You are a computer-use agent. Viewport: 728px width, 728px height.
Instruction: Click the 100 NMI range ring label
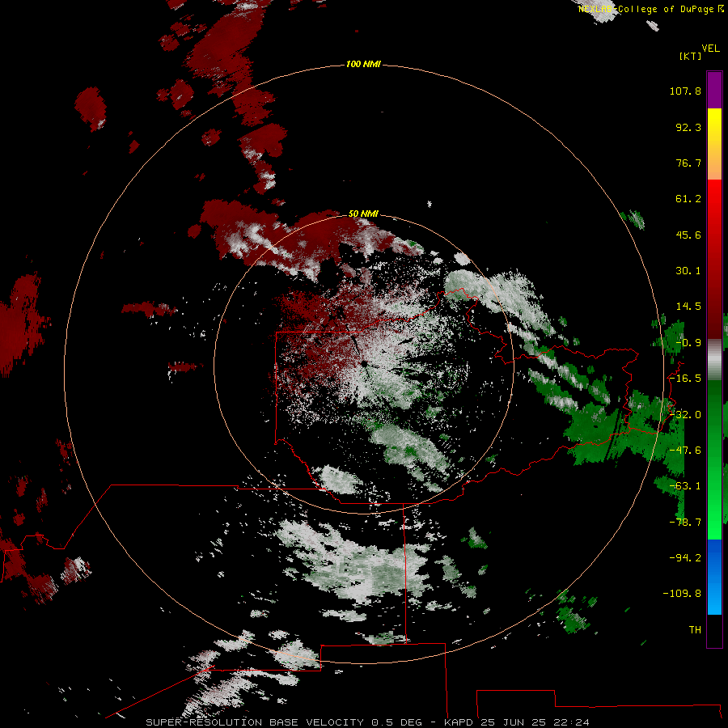[x=363, y=64]
